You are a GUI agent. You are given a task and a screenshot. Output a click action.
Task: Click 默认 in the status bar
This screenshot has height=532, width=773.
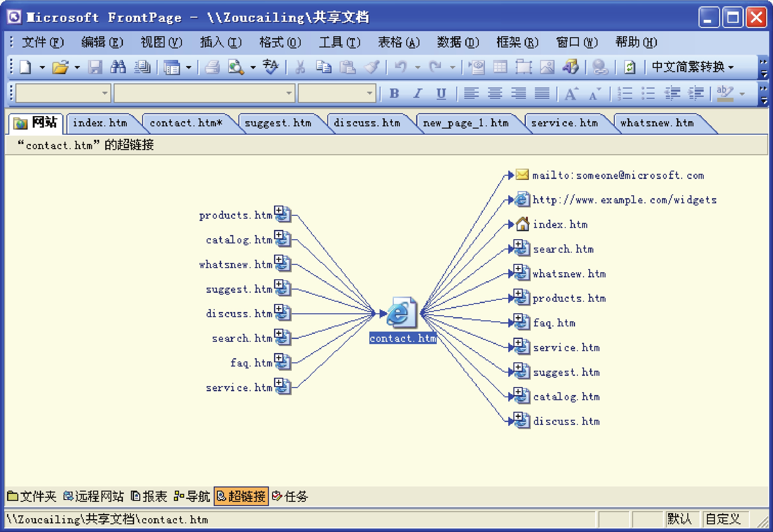point(679,519)
